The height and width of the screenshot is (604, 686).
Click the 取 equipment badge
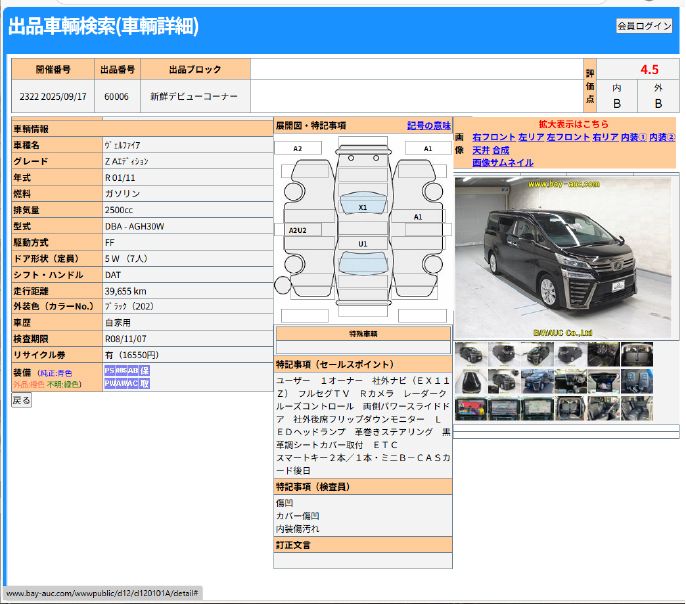pos(145,383)
